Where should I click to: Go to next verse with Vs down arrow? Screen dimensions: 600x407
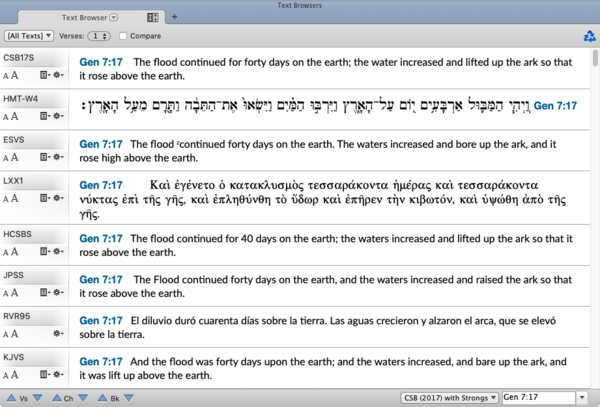38,398
